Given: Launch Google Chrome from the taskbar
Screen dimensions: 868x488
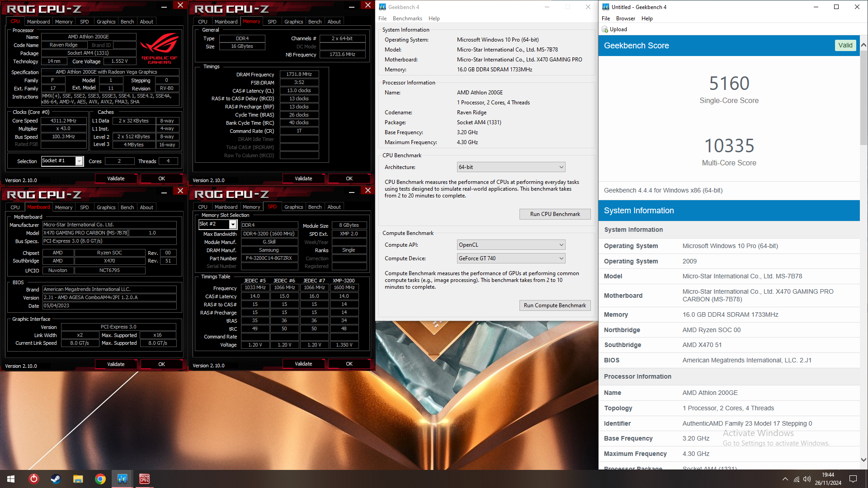Looking at the screenshot, I should click(100, 479).
